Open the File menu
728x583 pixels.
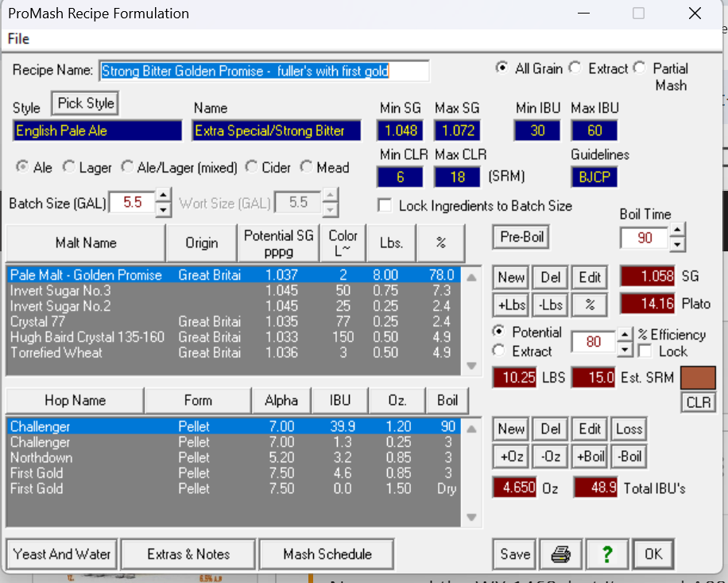(x=18, y=39)
